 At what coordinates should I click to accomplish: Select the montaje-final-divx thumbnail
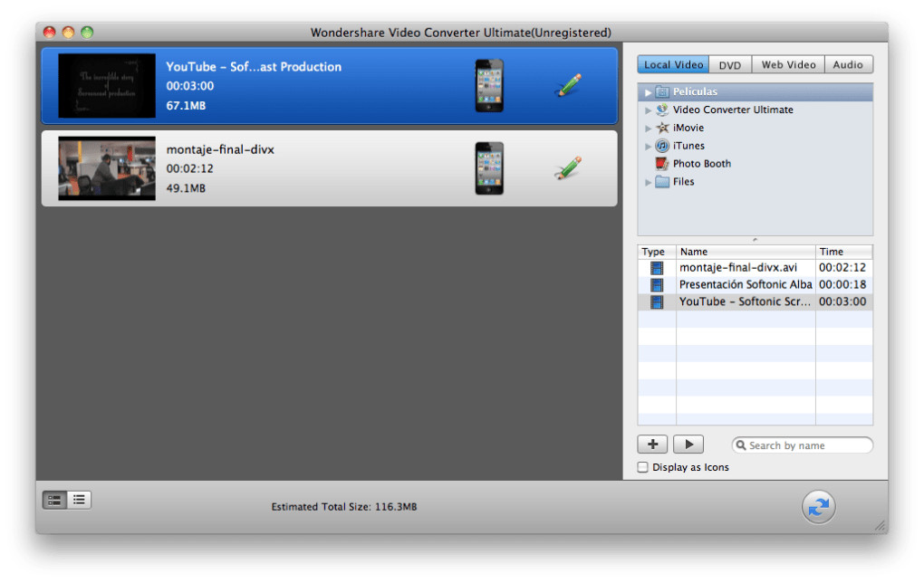click(x=107, y=168)
